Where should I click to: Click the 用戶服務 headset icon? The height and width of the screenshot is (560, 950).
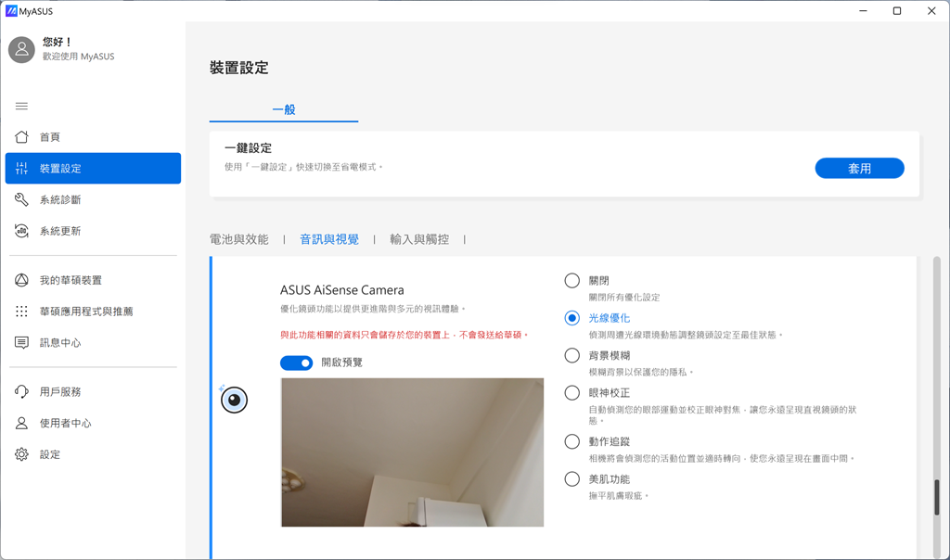pos(22,392)
